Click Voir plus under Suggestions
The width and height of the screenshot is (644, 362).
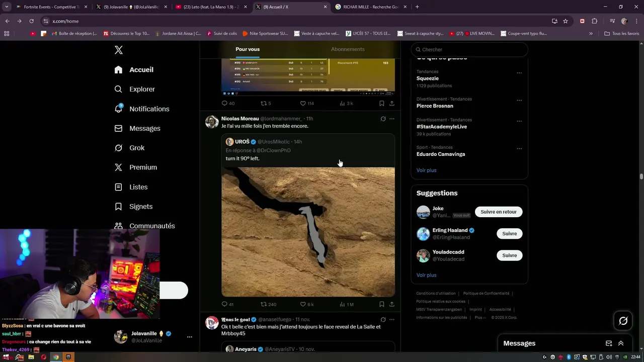(426, 275)
